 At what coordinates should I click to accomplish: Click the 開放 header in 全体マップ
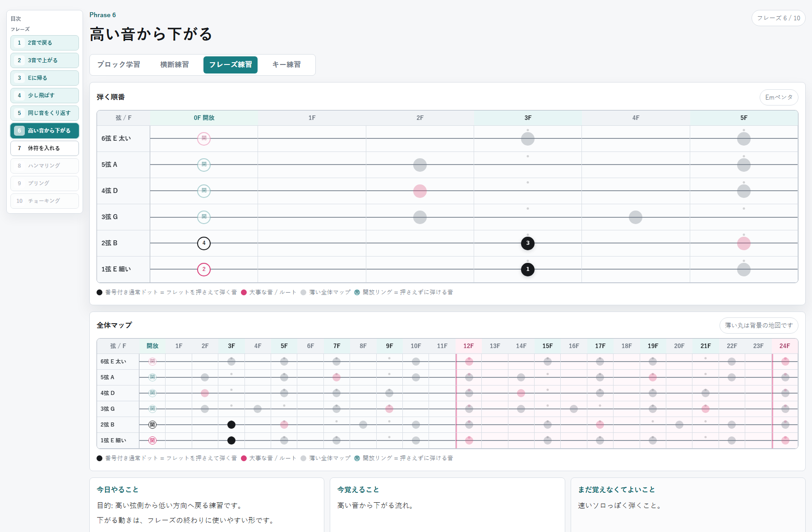click(152, 346)
